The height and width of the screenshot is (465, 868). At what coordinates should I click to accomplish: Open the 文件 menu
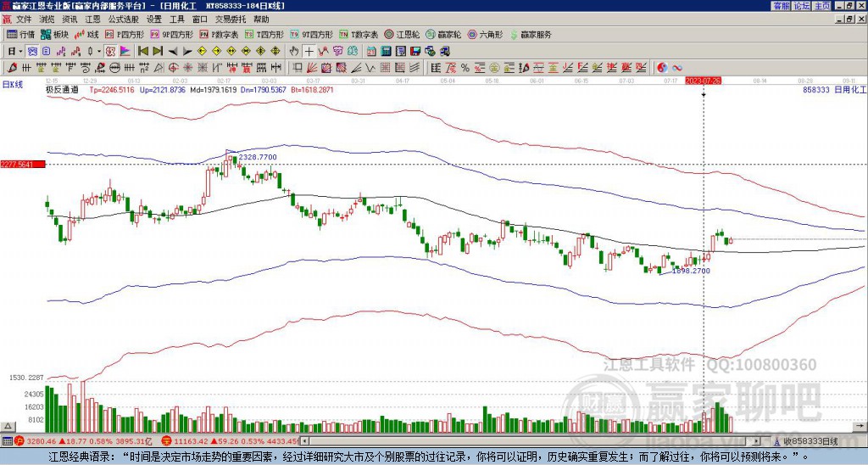click(24, 20)
